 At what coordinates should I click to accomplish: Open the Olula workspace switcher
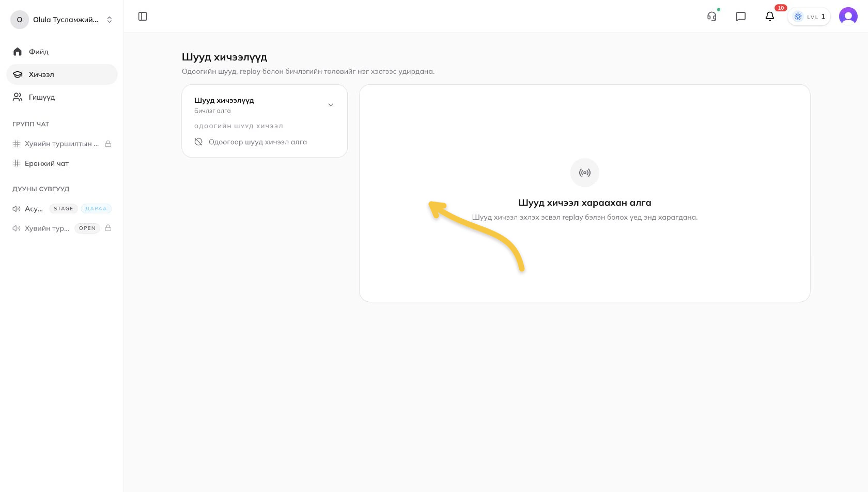click(62, 20)
